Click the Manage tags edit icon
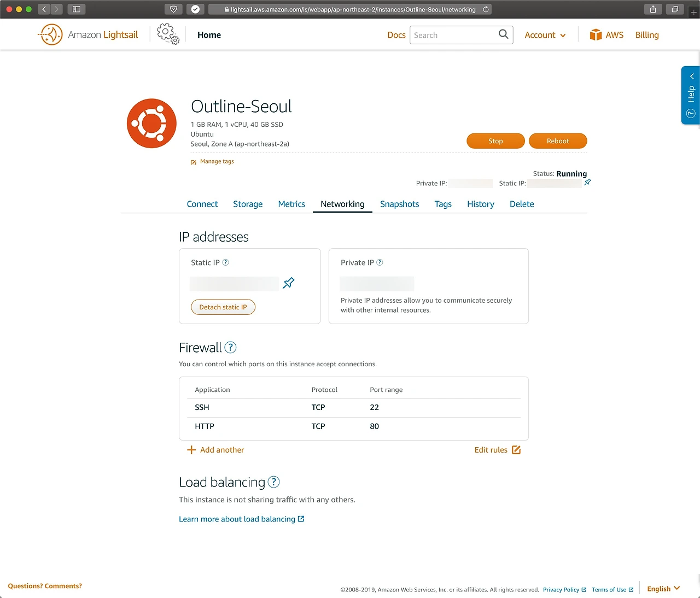This screenshot has height=598, width=700. (194, 162)
